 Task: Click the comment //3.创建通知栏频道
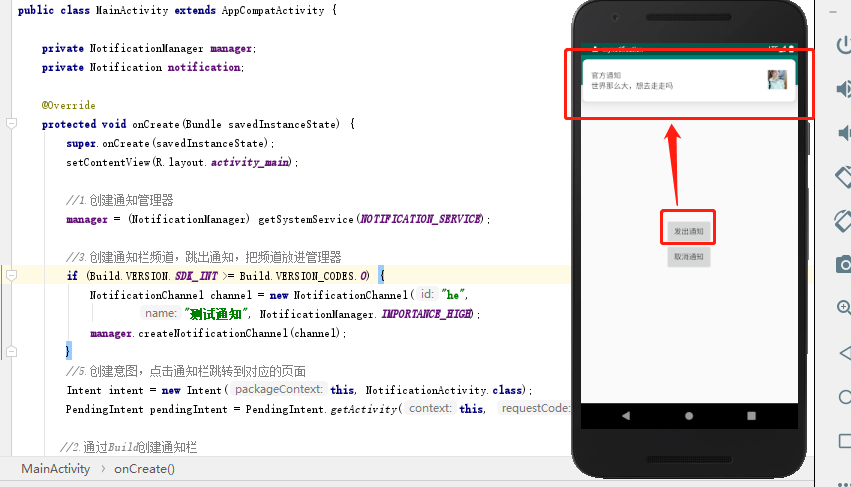coord(204,257)
